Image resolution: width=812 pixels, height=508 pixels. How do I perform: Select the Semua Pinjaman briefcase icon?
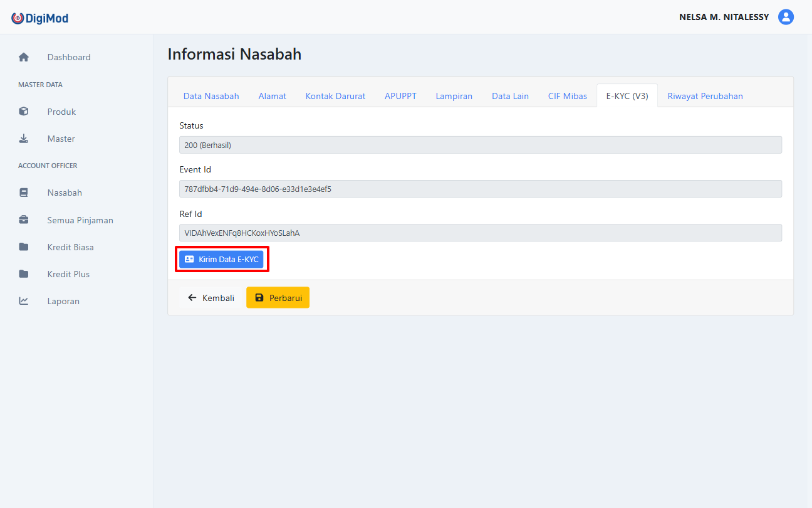pyautogui.click(x=24, y=220)
